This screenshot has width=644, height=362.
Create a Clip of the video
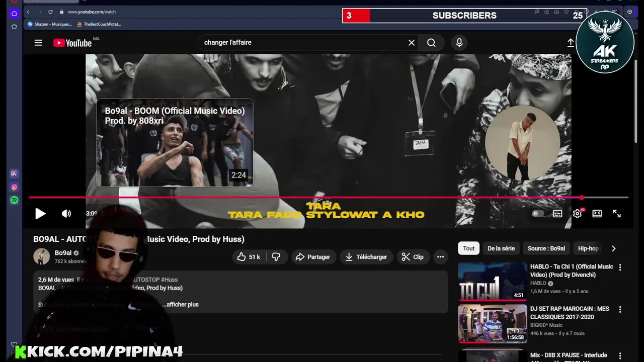pyautogui.click(x=413, y=257)
